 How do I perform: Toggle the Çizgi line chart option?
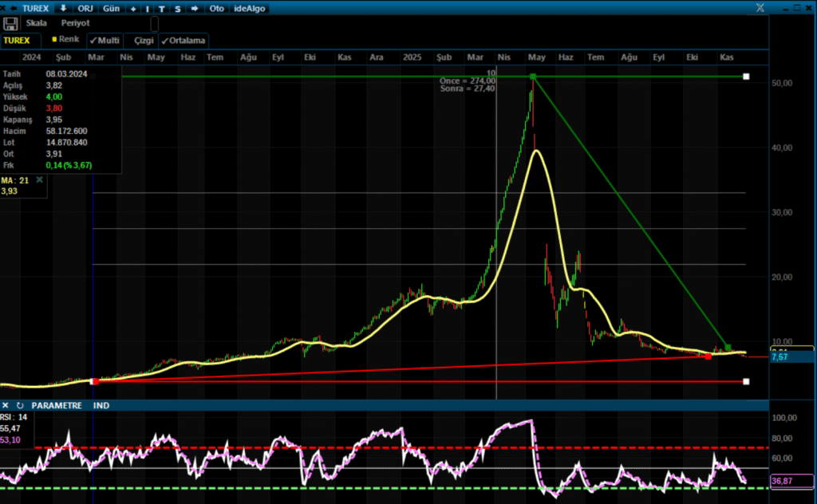click(x=143, y=40)
